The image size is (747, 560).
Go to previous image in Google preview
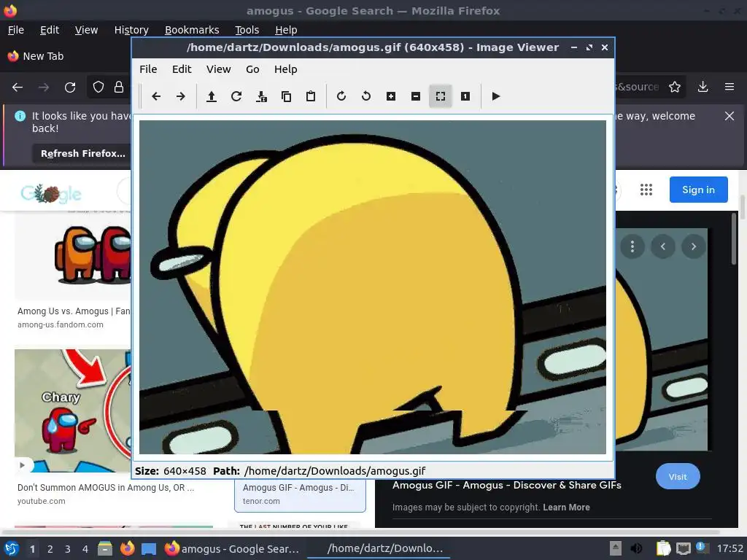tap(662, 246)
